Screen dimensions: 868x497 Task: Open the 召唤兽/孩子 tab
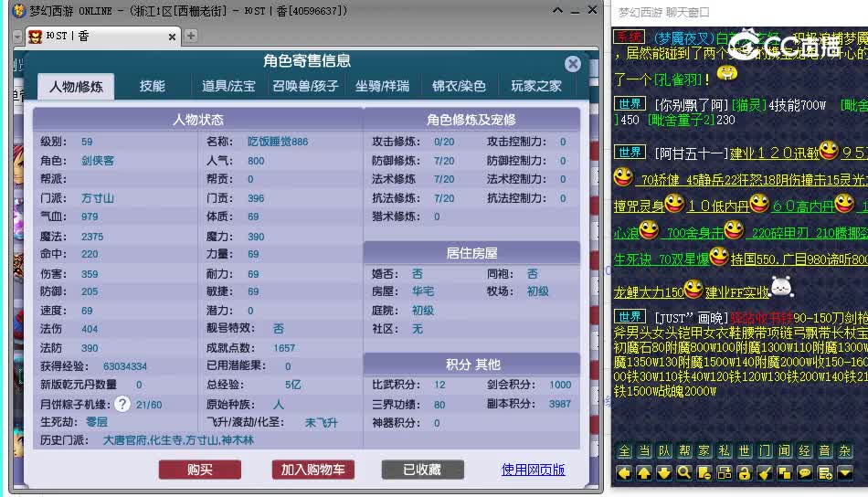tap(305, 87)
